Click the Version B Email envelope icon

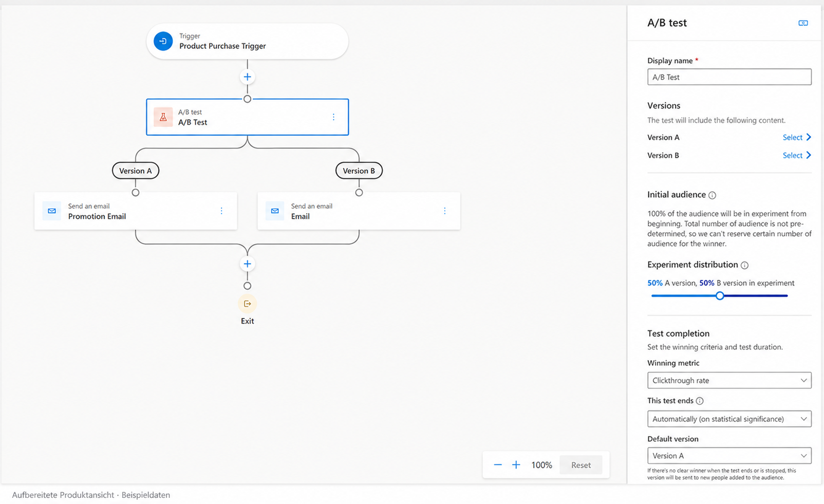(x=275, y=211)
